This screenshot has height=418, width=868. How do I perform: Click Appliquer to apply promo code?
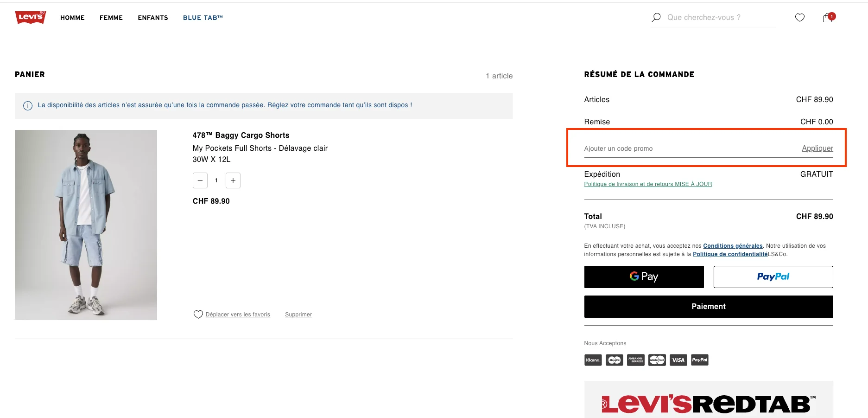817,148
